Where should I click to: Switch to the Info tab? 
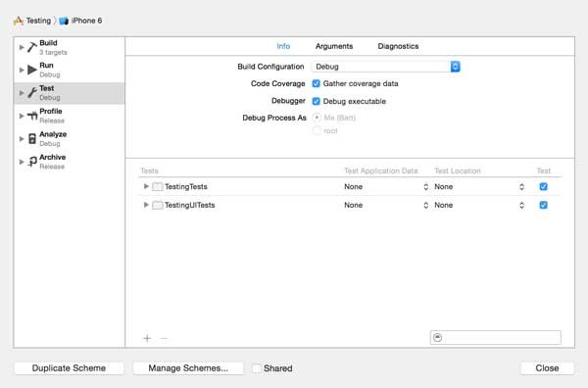[x=283, y=46]
